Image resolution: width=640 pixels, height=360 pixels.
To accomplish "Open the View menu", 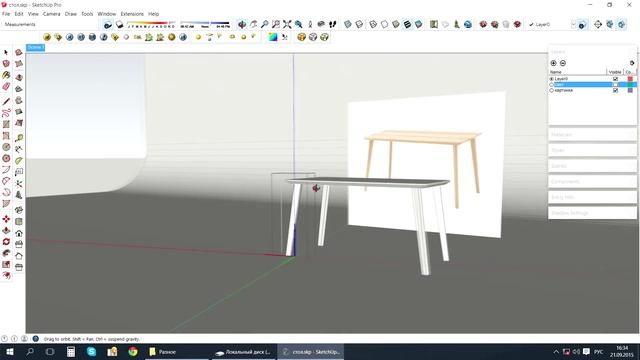I will pyautogui.click(x=33, y=14).
